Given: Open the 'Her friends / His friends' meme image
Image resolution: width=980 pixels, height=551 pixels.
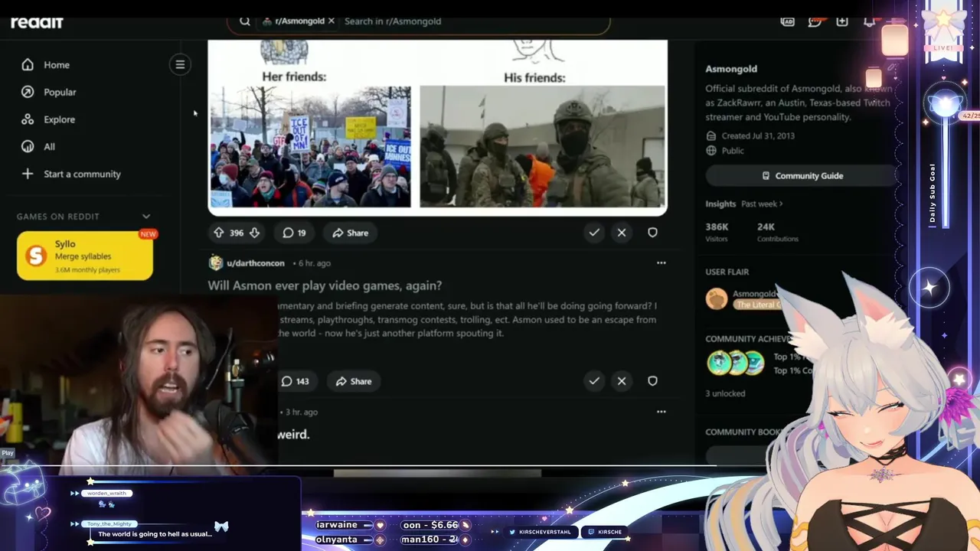Looking at the screenshot, I should click(438, 126).
